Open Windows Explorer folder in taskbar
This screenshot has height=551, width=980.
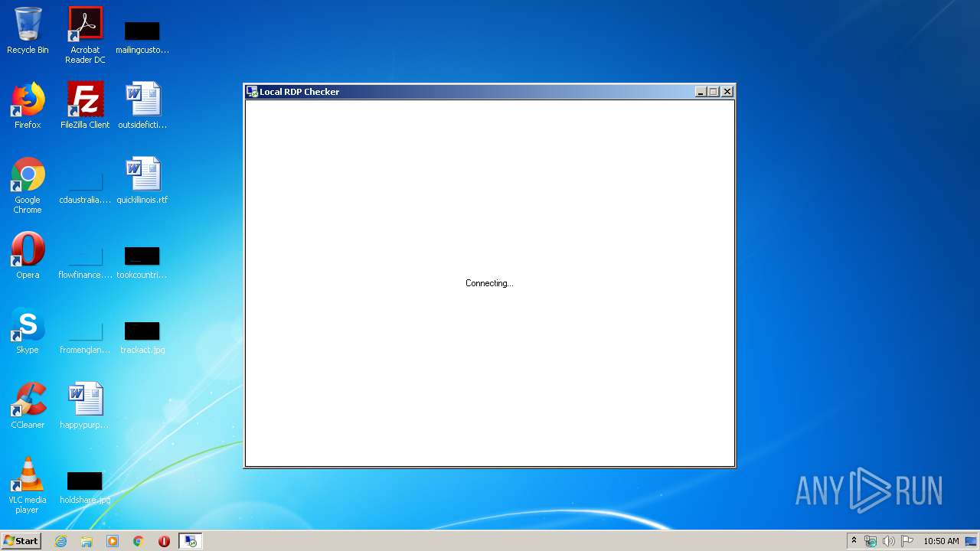[x=87, y=541]
